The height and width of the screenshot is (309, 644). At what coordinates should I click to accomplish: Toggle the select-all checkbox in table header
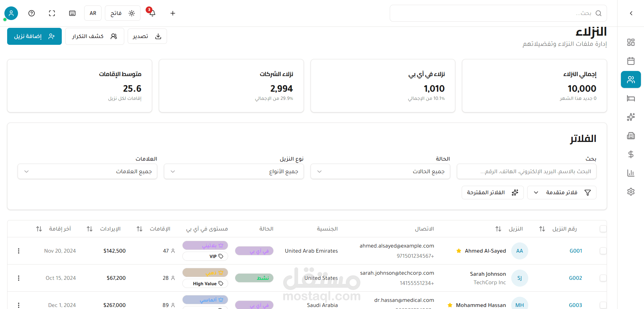click(603, 229)
